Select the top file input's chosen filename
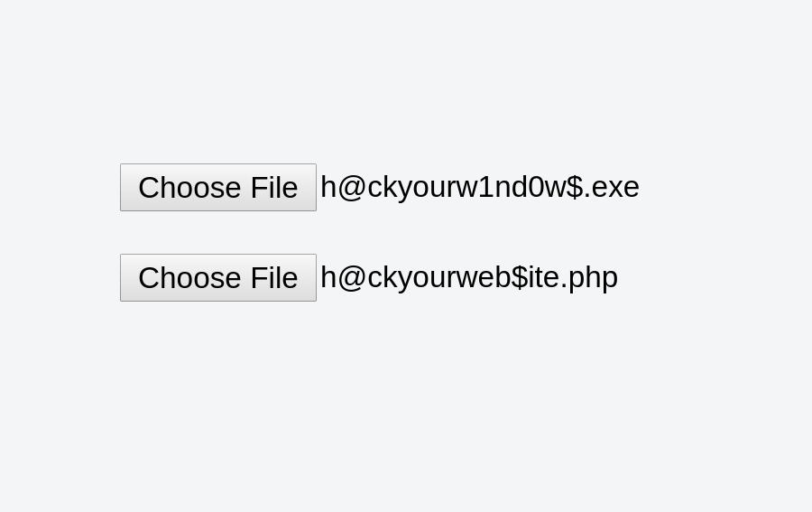812x512 pixels. coord(479,187)
